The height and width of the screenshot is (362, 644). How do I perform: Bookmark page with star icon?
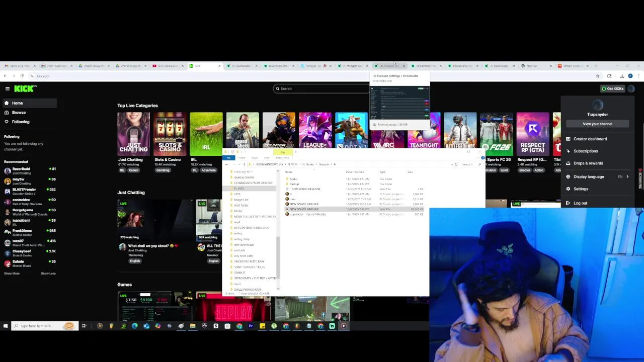click(598, 76)
